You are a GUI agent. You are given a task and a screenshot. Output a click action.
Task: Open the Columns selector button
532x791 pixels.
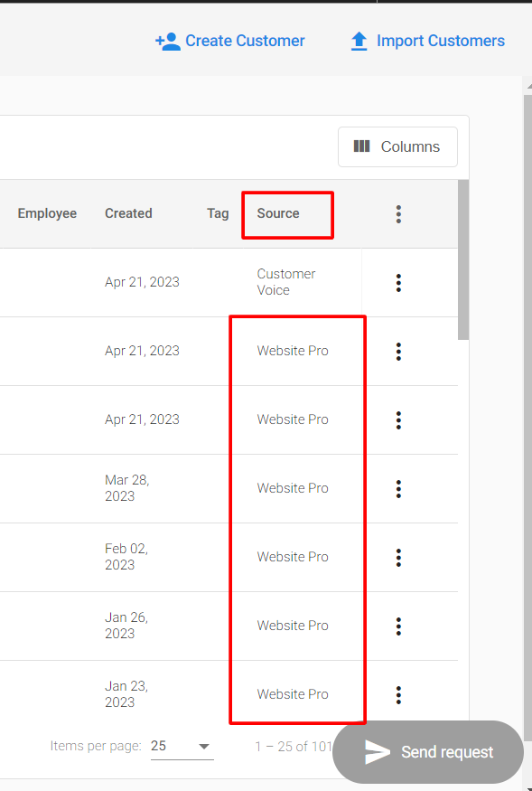click(397, 146)
